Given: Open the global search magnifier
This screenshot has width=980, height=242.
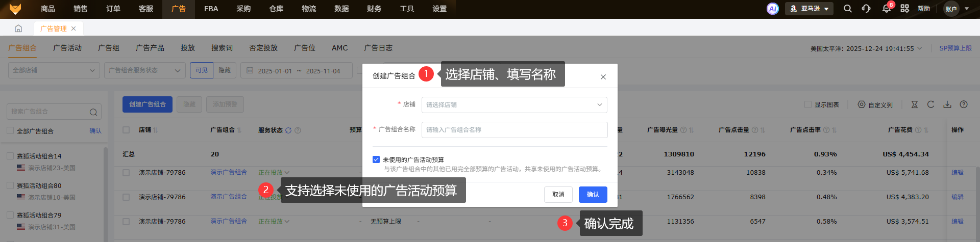Looking at the screenshot, I should click(848, 9).
